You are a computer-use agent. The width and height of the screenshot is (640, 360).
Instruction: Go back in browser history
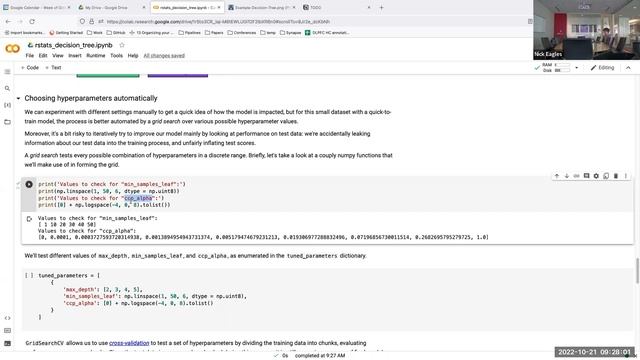[8, 21]
